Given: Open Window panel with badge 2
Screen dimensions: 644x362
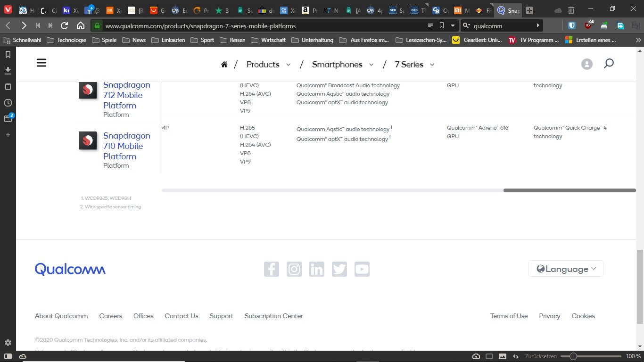Looking at the screenshot, I should (8, 118).
